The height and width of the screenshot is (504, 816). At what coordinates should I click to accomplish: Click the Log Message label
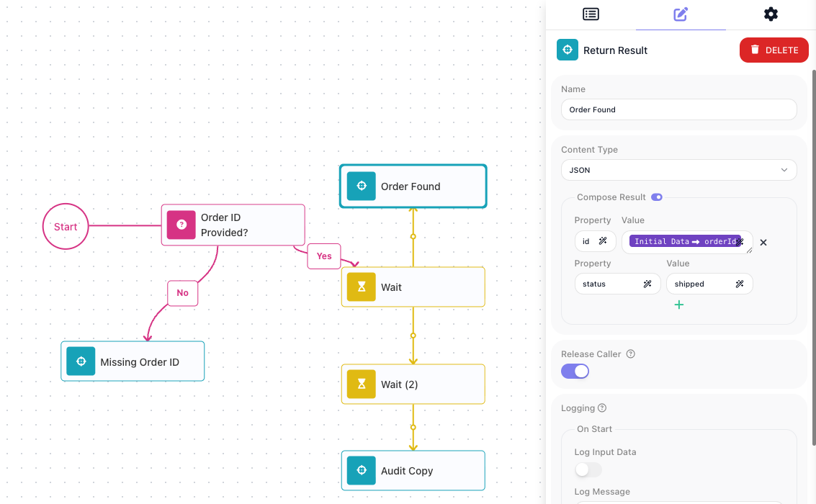tap(602, 492)
